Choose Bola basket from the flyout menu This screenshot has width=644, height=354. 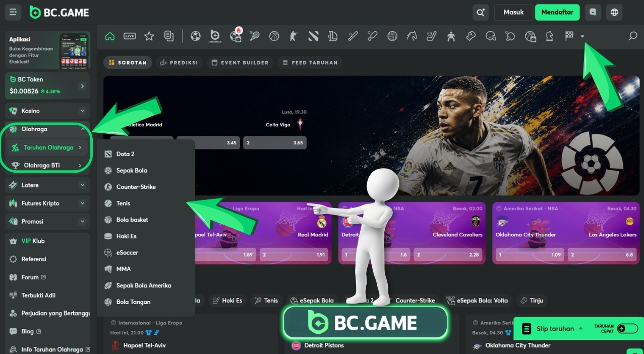tap(146, 220)
